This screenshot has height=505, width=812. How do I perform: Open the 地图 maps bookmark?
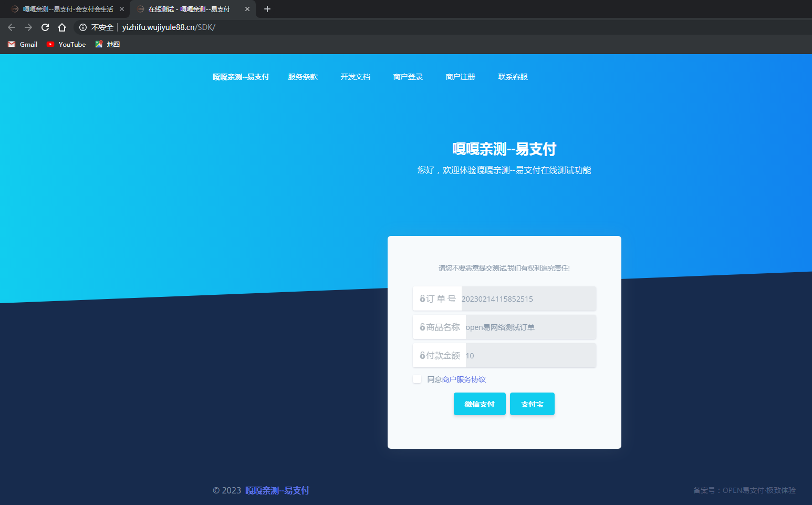(x=108, y=45)
